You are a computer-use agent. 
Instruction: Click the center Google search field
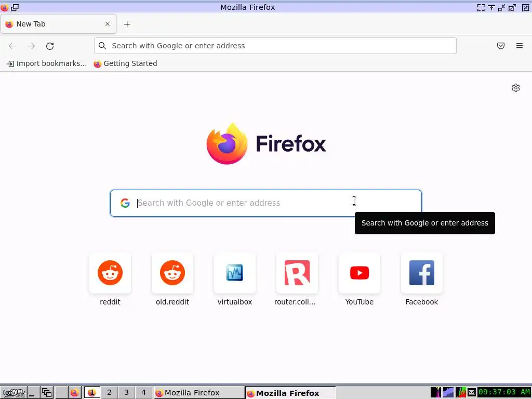click(265, 203)
